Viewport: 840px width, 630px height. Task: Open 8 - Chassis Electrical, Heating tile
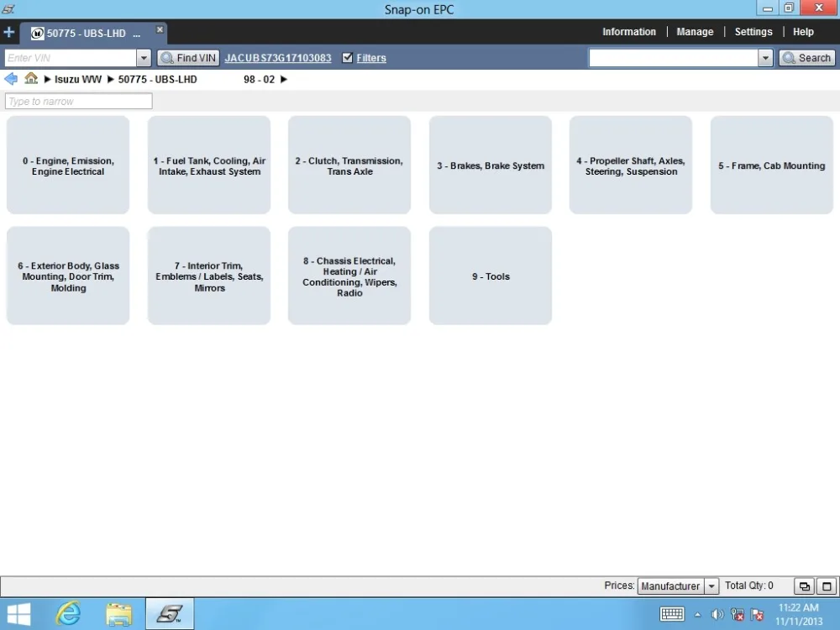(x=349, y=276)
